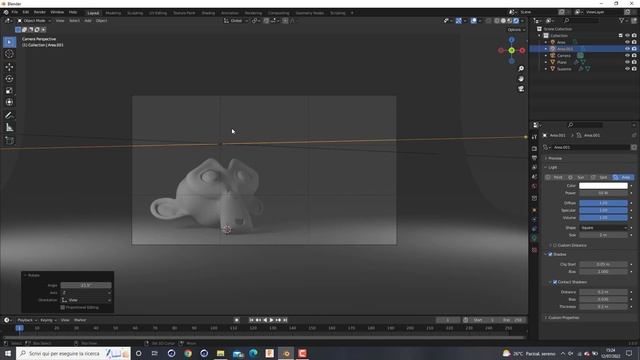Open the Global transform orientation dropdown
640x360 pixels.
pos(236,21)
